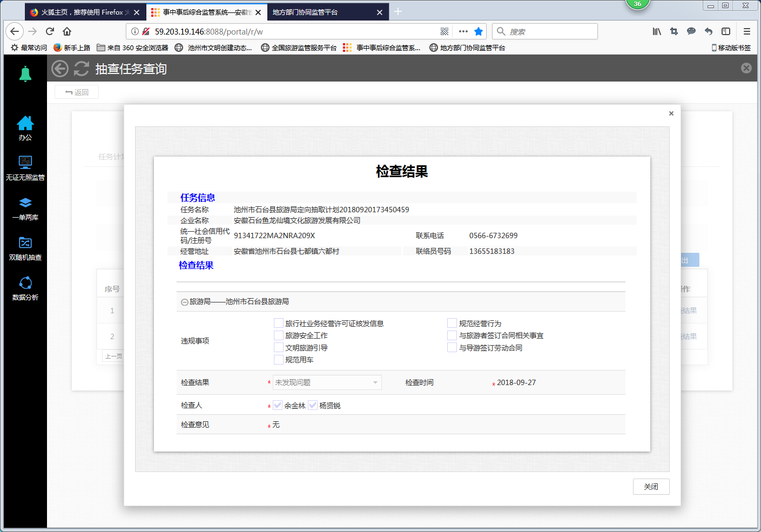The height and width of the screenshot is (532, 761).
Task: Click the browser forward button
Action: click(x=32, y=31)
